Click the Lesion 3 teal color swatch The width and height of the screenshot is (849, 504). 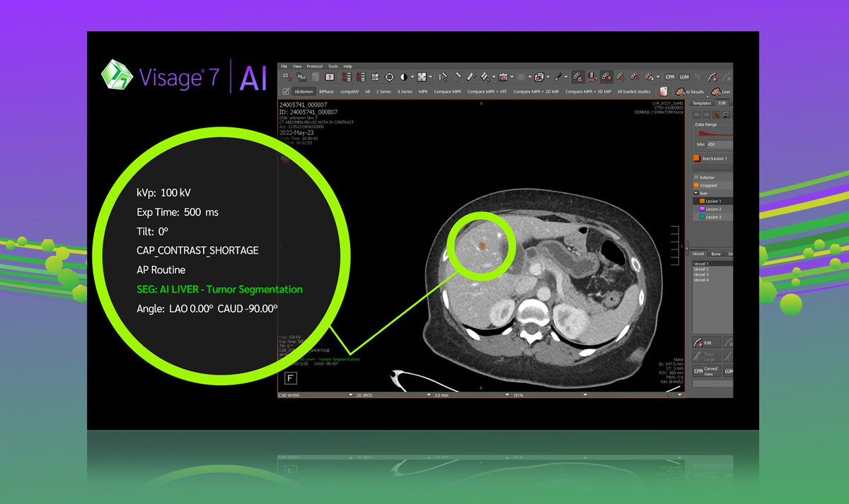pyautogui.click(x=703, y=217)
